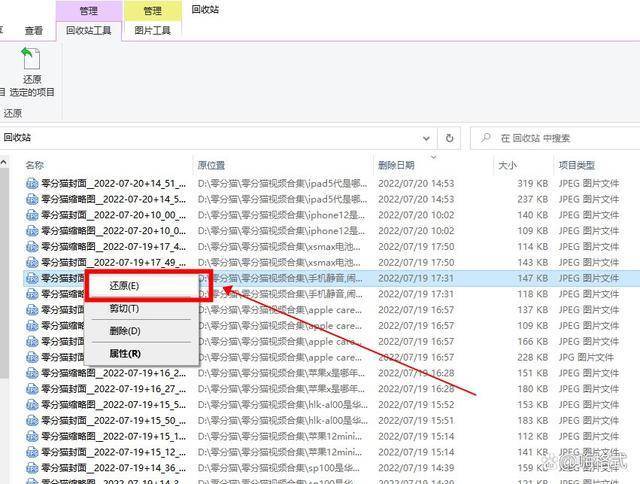This screenshot has width=640, height=484.
Task: Open the Picture Tools tab
Action: coord(152,31)
